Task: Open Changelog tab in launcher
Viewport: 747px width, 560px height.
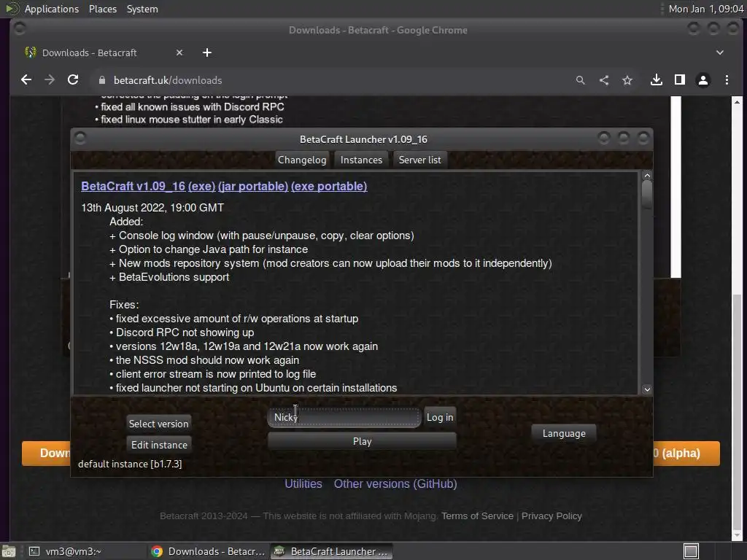Action: (x=302, y=160)
